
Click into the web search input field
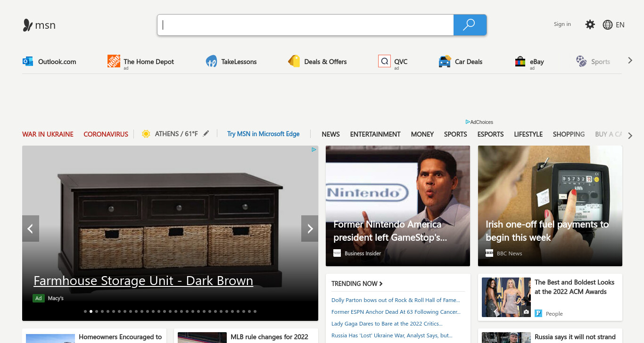[305, 25]
